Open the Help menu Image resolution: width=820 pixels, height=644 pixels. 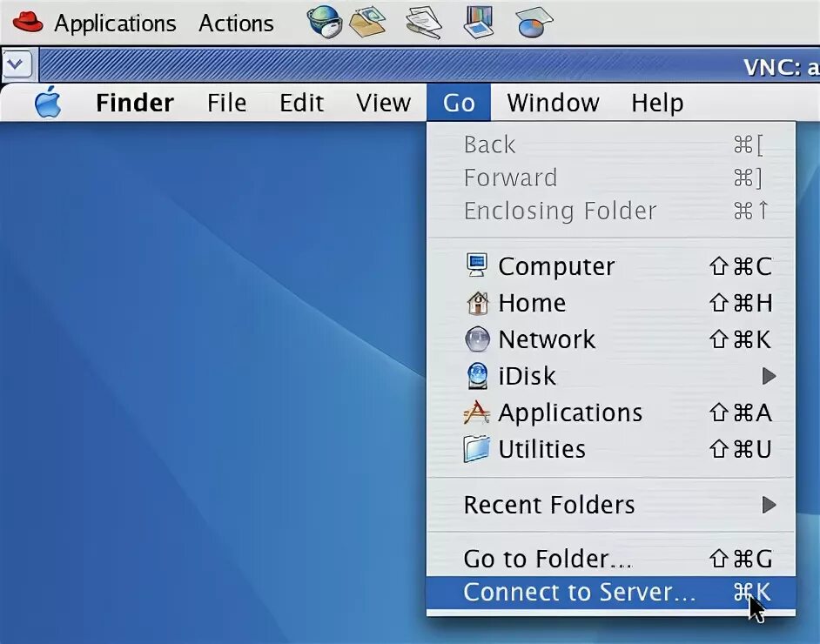click(657, 103)
